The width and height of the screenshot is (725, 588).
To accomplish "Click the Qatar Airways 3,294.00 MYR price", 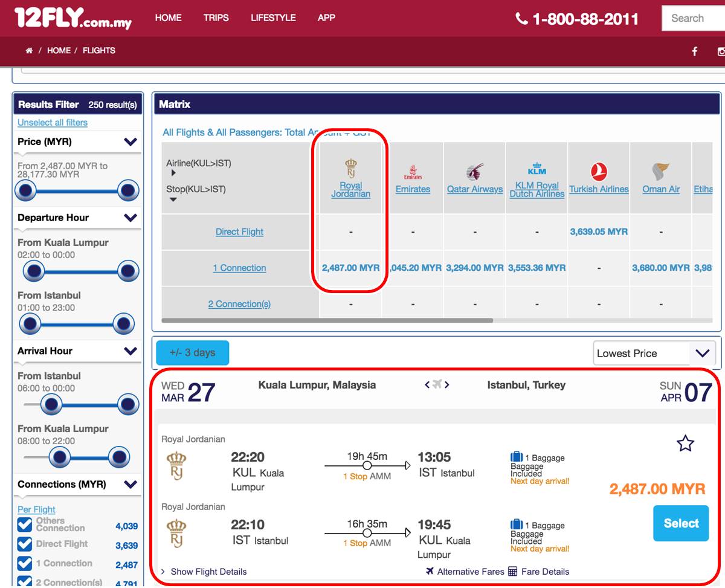I will tap(475, 268).
